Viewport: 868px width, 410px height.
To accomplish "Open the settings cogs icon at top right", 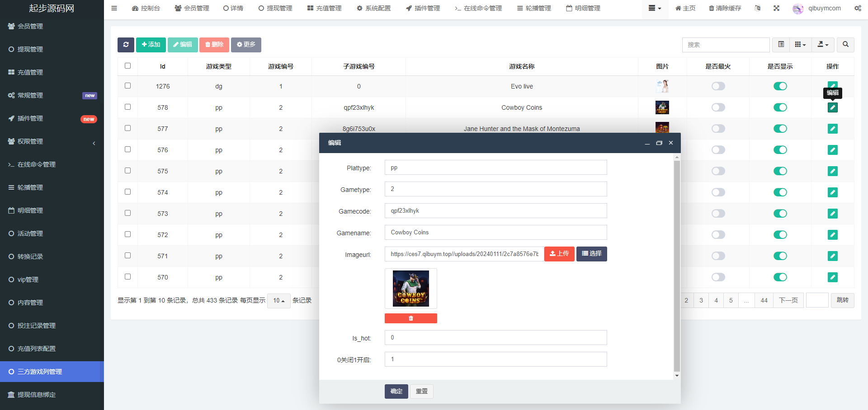I will pyautogui.click(x=858, y=8).
